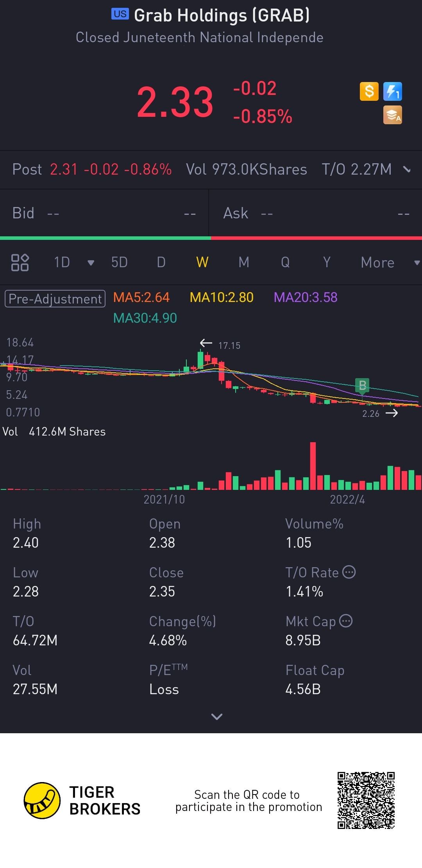Expand more stock statistics chevron

[216, 716]
